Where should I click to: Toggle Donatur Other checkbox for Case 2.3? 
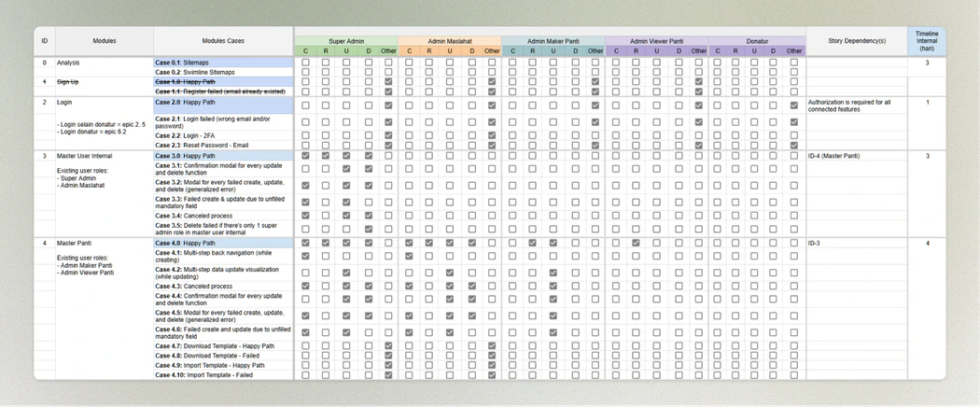(x=793, y=145)
